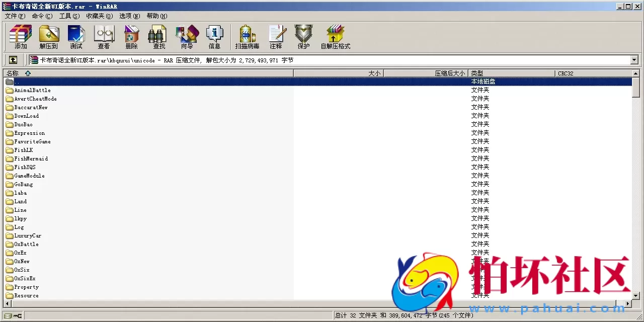Click the vertical scrollbar down arrow
644x322 pixels.
pyautogui.click(x=634, y=296)
